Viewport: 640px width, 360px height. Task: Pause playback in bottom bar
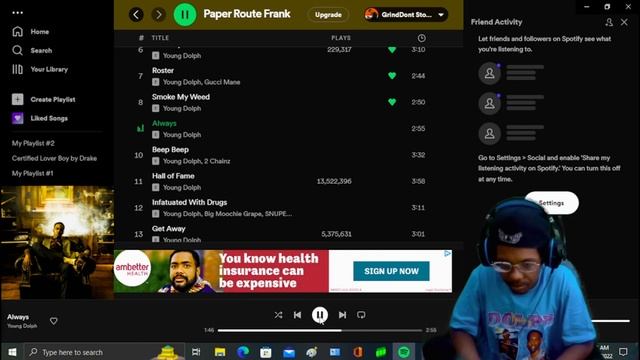point(320,315)
